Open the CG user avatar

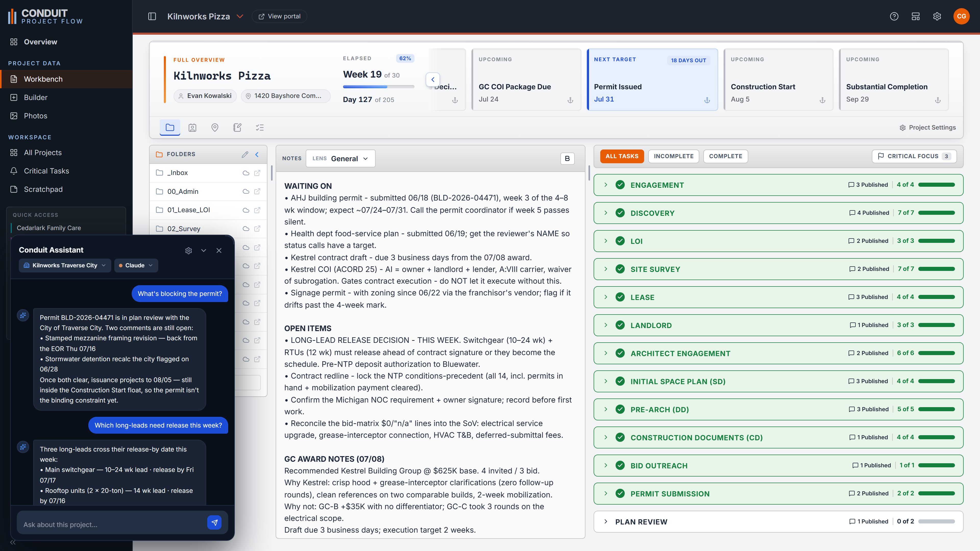961,16
